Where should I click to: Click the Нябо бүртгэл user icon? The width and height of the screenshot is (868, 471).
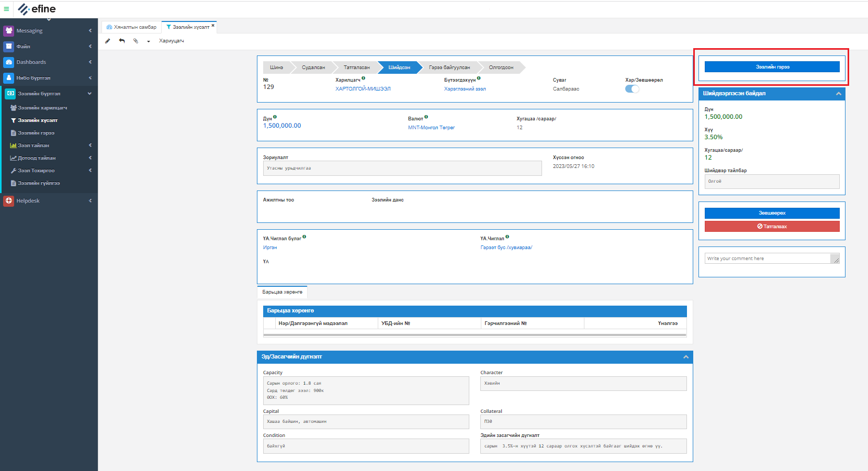pos(9,77)
